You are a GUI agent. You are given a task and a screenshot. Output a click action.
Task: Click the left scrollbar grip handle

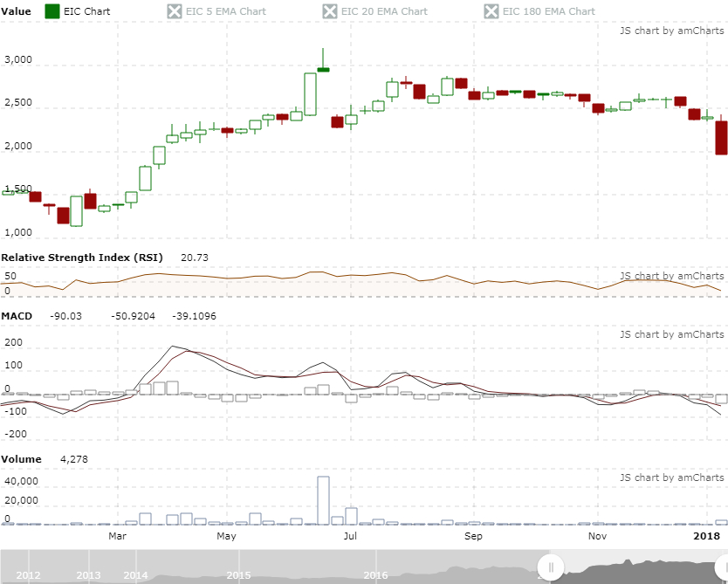point(551,567)
